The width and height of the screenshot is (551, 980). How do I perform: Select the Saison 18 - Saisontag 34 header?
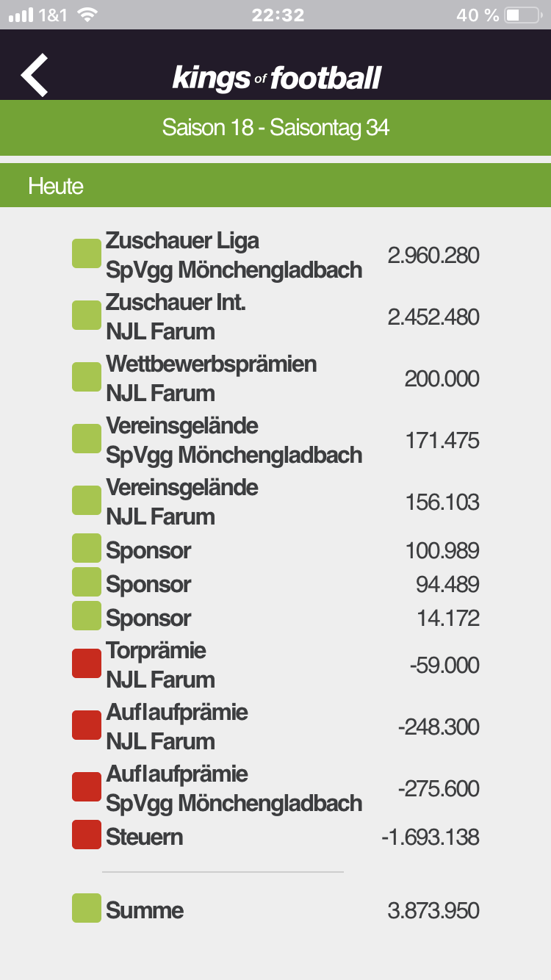[x=275, y=128]
